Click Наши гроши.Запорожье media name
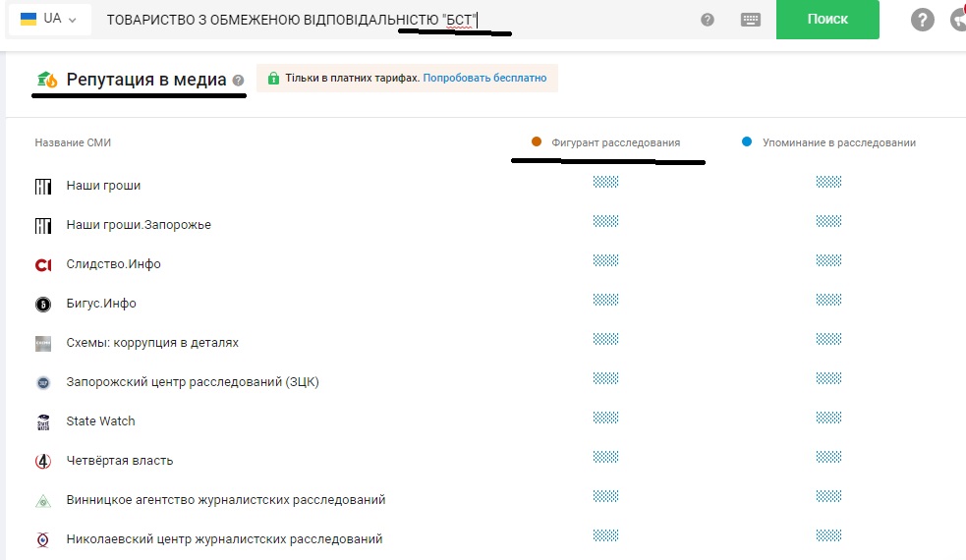The height and width of the screenshot is (560, 966). [x=138, y=225]
